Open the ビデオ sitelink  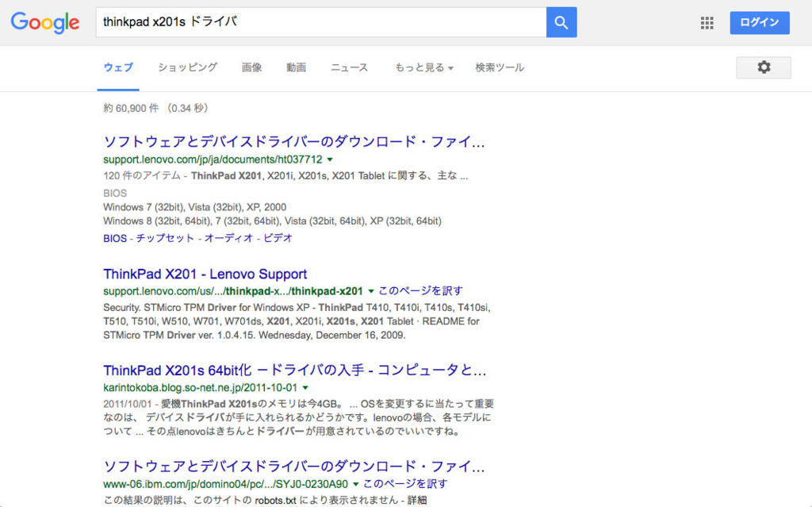pos(278,238)
